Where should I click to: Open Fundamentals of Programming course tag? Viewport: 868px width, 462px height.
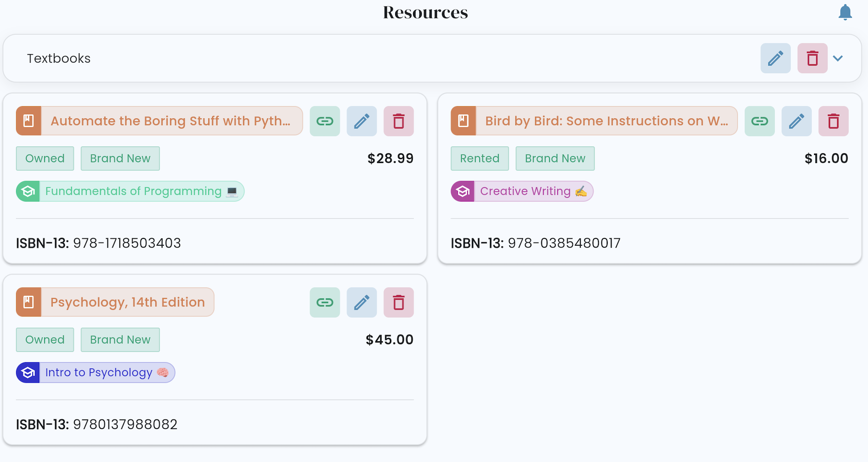click(x=130, y=191)
